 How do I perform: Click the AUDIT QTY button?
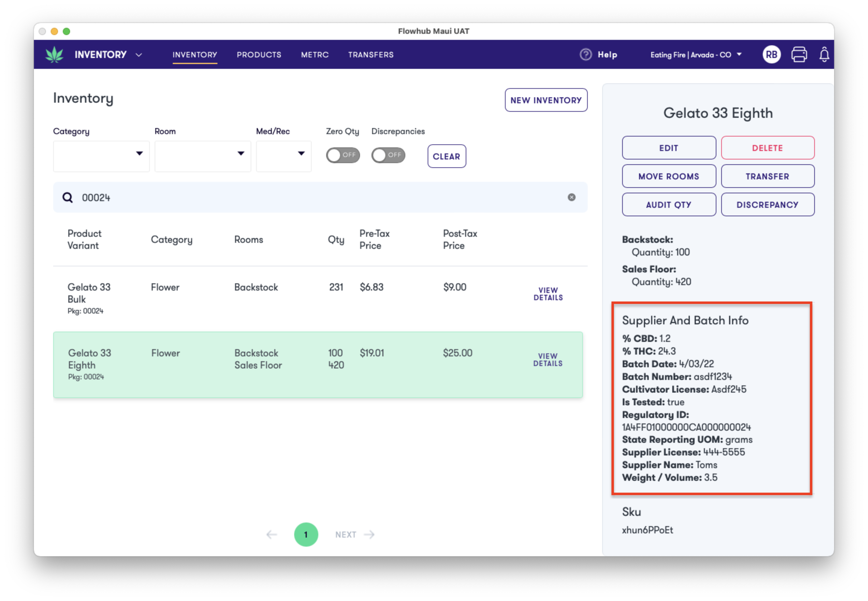click(669, 204)
